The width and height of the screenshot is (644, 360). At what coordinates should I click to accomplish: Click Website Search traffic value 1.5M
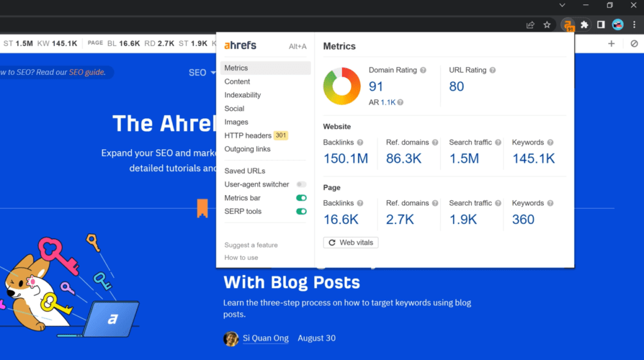click(464, 159)
